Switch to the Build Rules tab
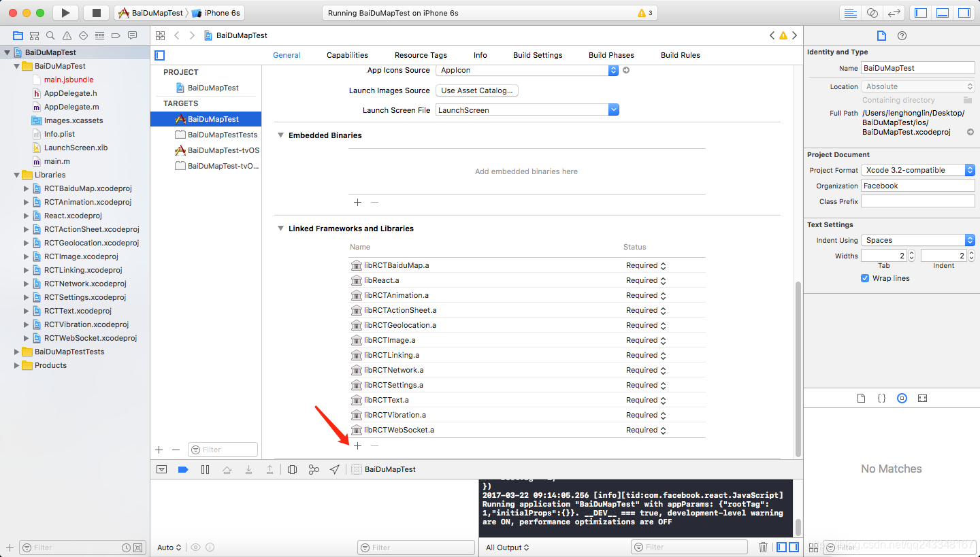Screen dimensions: 980x557 click(x=681, y=55)
